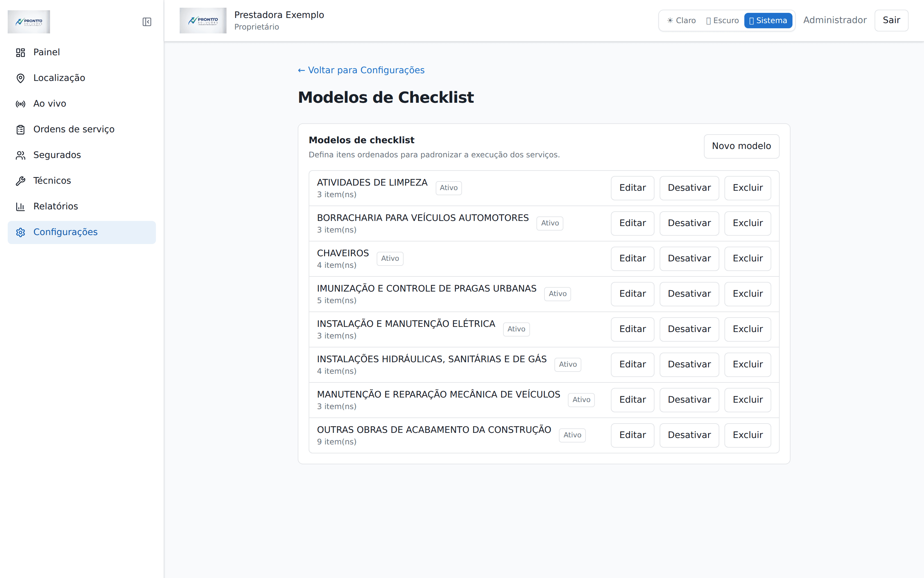Click the Ordens de serviço clipboard icon

21,130
